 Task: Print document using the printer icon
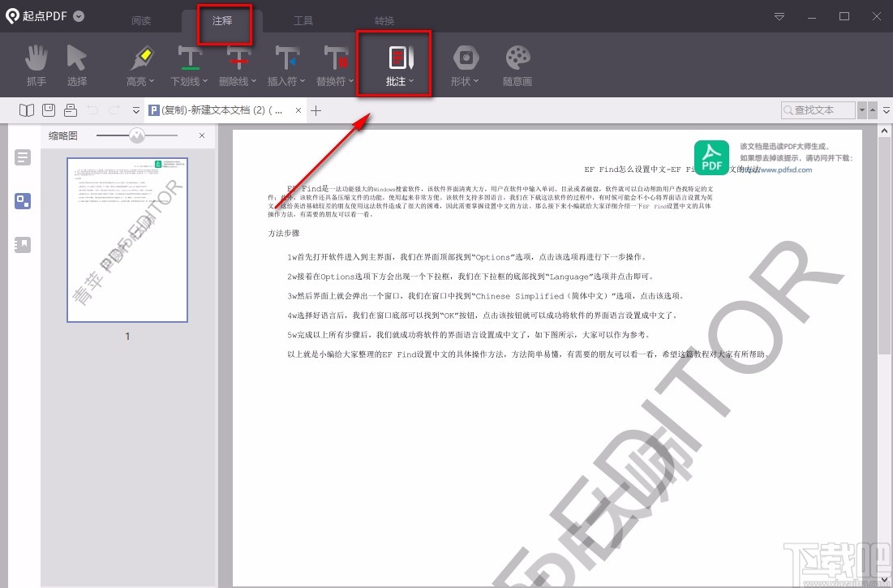71,109
